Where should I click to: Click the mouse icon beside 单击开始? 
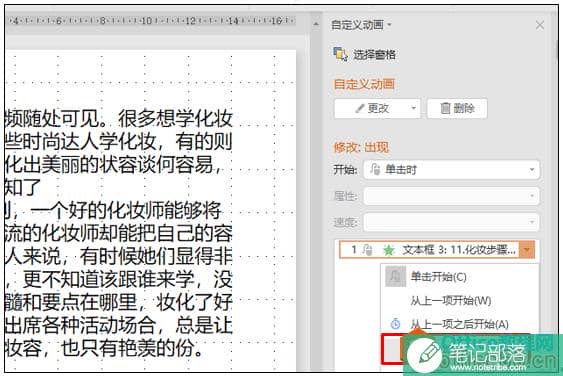pos(395,276)
